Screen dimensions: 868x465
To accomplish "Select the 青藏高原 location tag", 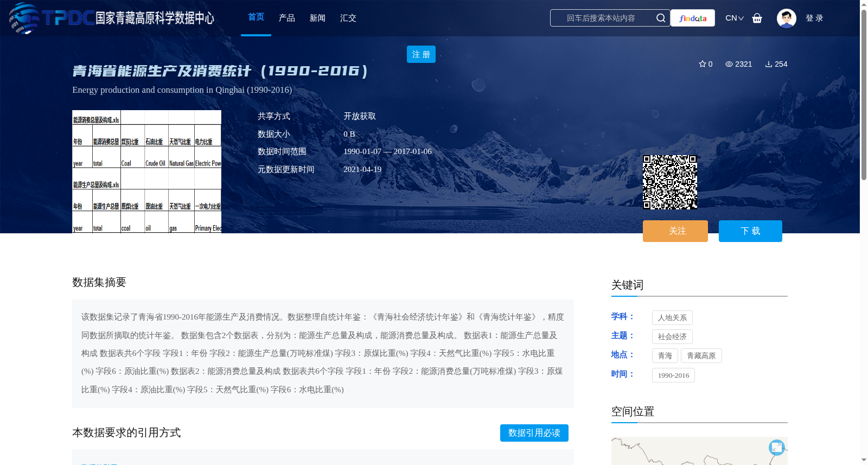I will click(701, 356).
